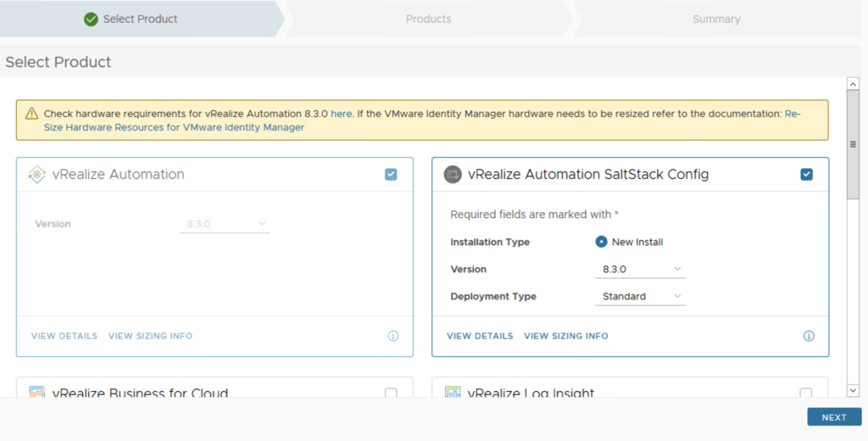Click the vertical scrollbar down arrow
This screenshot has width=868, height=441.
tap(853, 390)
